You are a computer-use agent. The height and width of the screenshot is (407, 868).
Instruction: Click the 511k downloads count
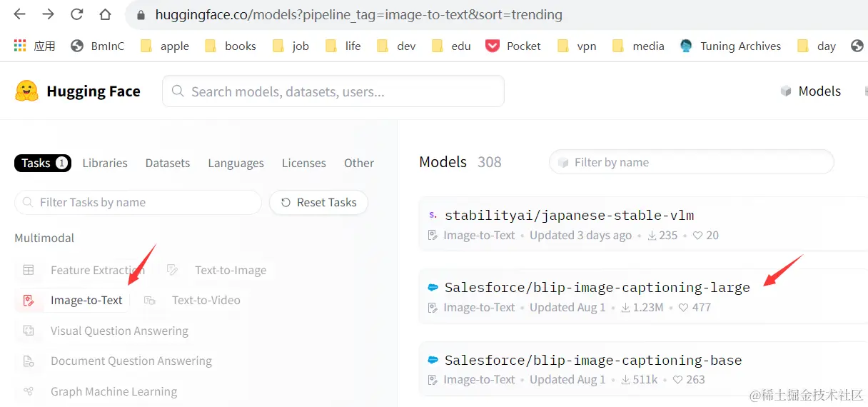pyautogui.click(x=639, y=380)
